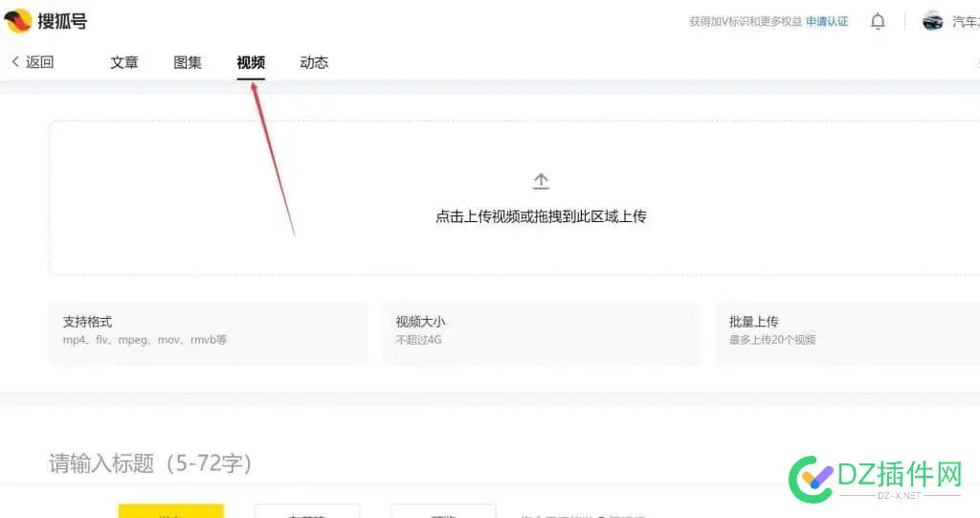Switch to the 文章 tab
The height and width of the screenshot is (518, 980).
123,62
